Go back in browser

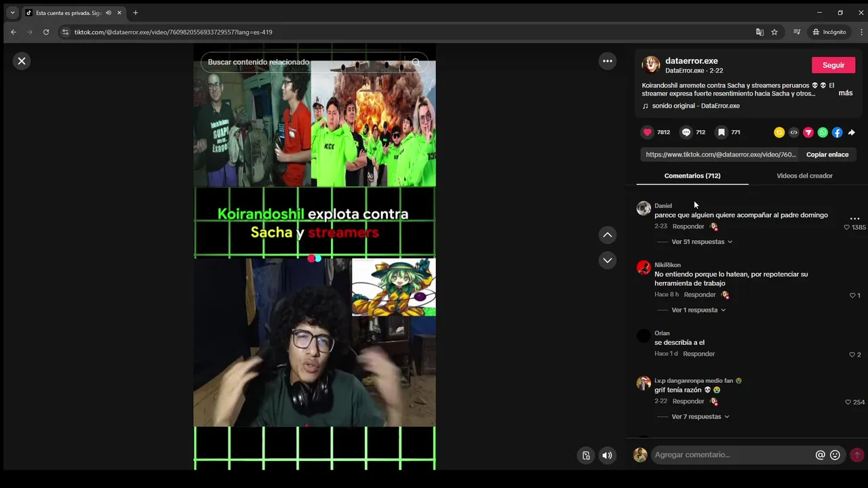coord(13,32)
